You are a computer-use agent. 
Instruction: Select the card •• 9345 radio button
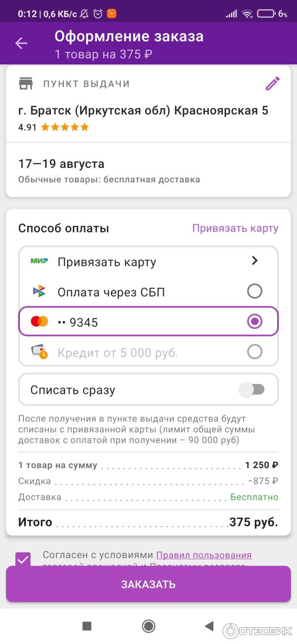pos(254,322)
